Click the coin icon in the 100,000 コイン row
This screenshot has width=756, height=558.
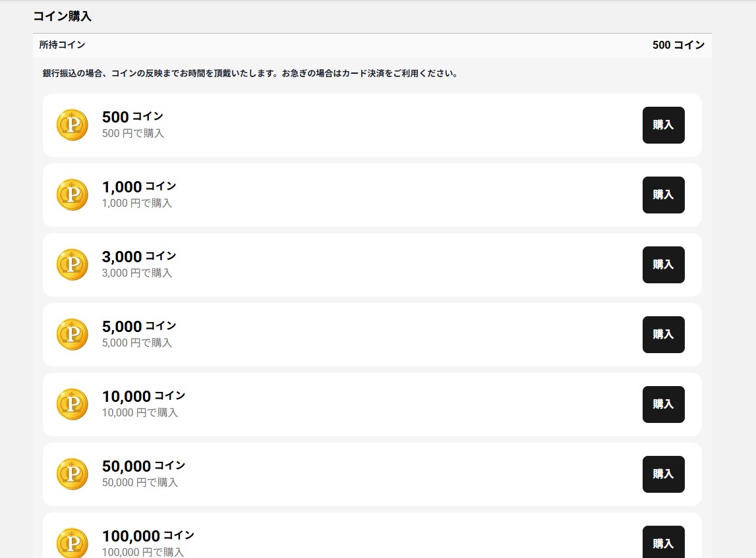[x=72, y=544]
